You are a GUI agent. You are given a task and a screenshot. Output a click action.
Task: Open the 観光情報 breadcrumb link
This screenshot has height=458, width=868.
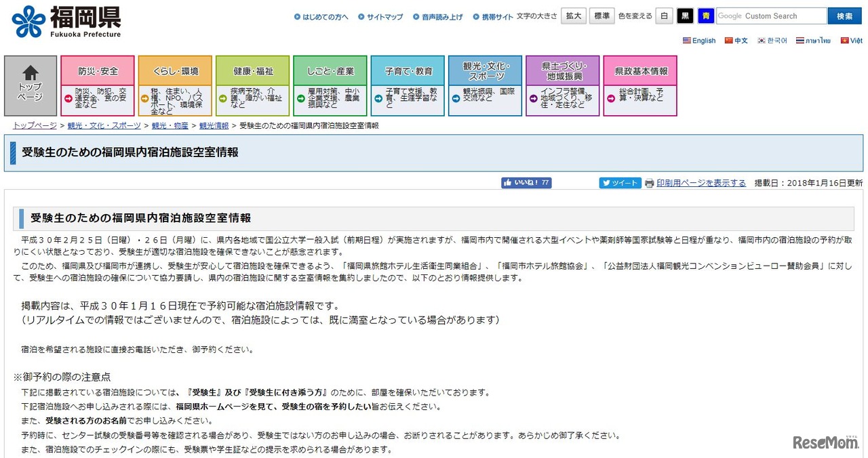click(216, 125)
